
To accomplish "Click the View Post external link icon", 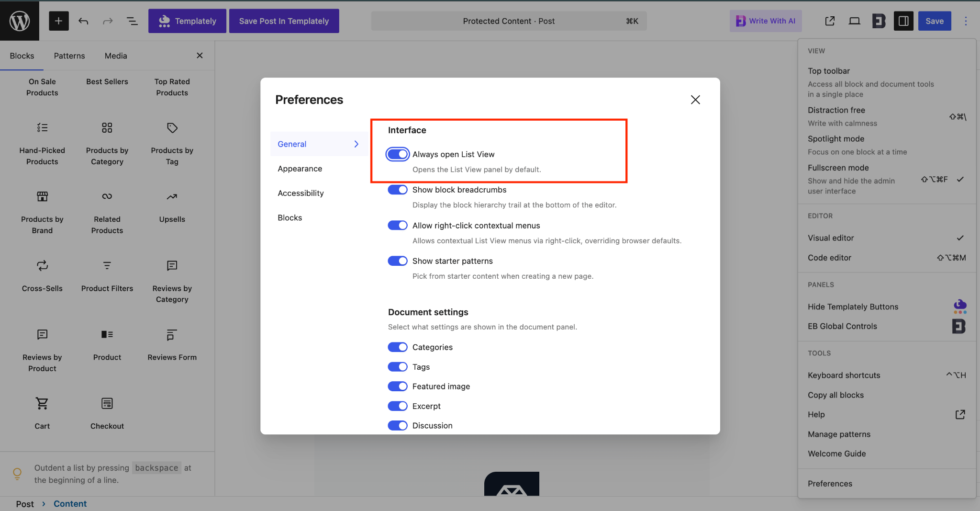I will [830, 21].
